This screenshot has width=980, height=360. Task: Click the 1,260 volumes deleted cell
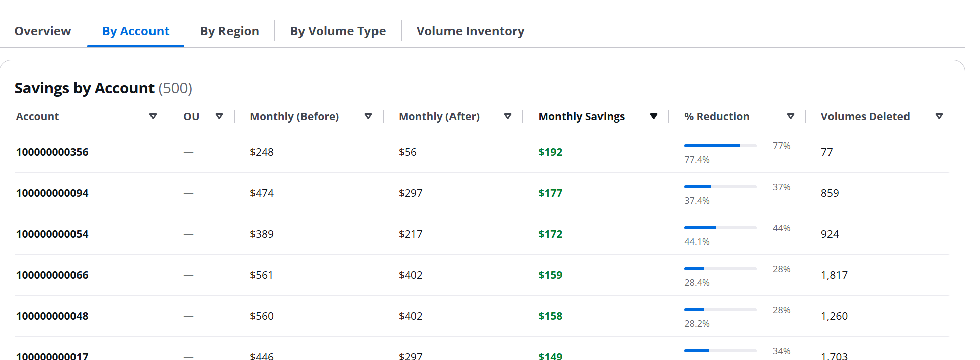[834, 316]
